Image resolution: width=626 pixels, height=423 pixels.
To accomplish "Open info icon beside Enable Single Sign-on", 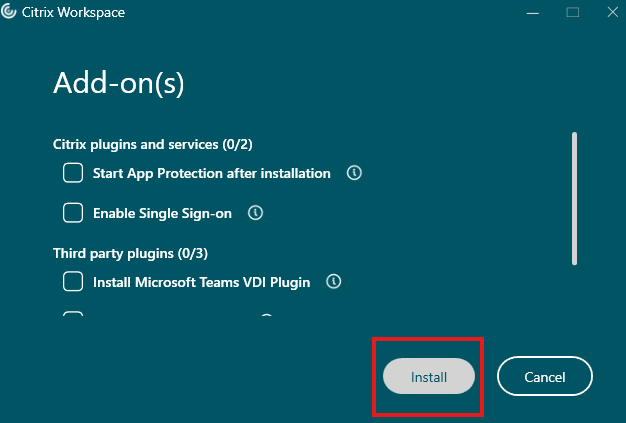I will [x=255, y=212].
